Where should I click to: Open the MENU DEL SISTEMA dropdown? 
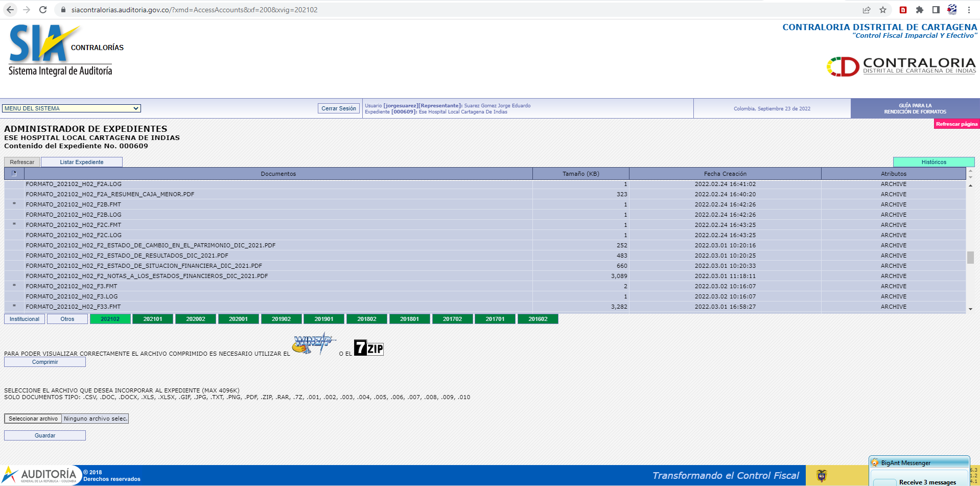click(72, 108)
